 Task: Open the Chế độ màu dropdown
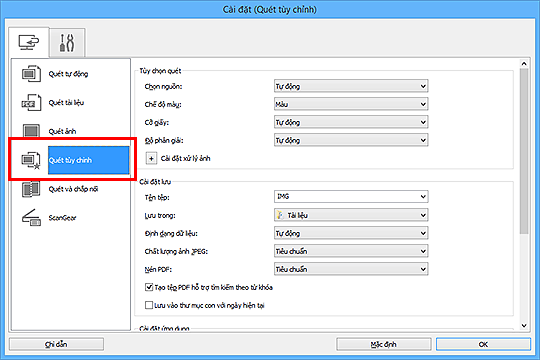(x=351, y=104)
